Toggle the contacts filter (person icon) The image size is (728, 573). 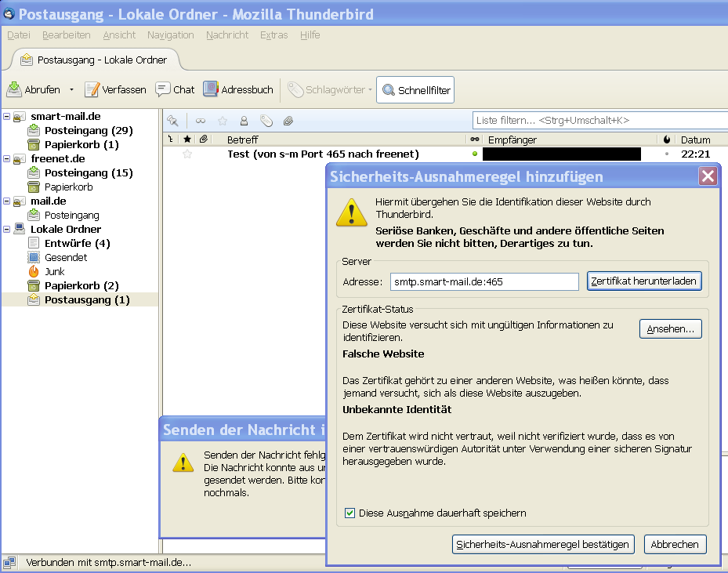(x=244, y=121)
